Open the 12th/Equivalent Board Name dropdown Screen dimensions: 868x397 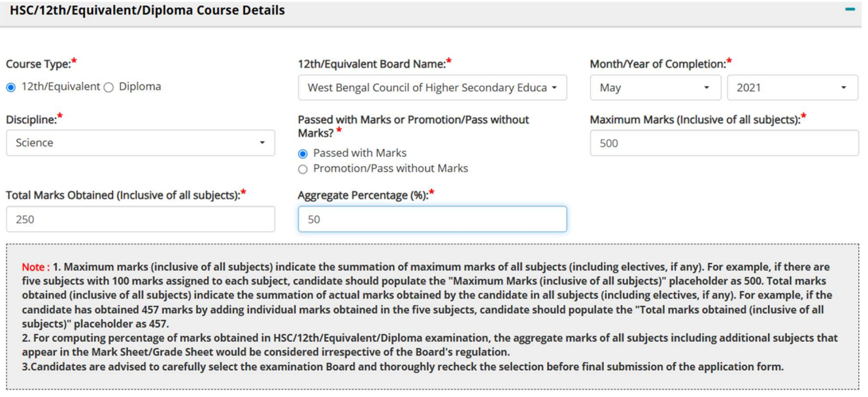pyautogui.click(x=432, y=88)
